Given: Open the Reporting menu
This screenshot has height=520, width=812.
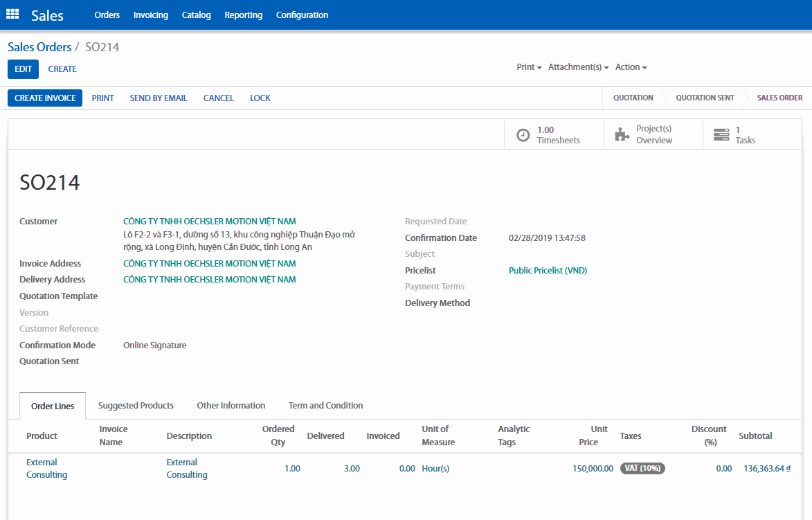Looking at the screenshot, I should point(243,15).
